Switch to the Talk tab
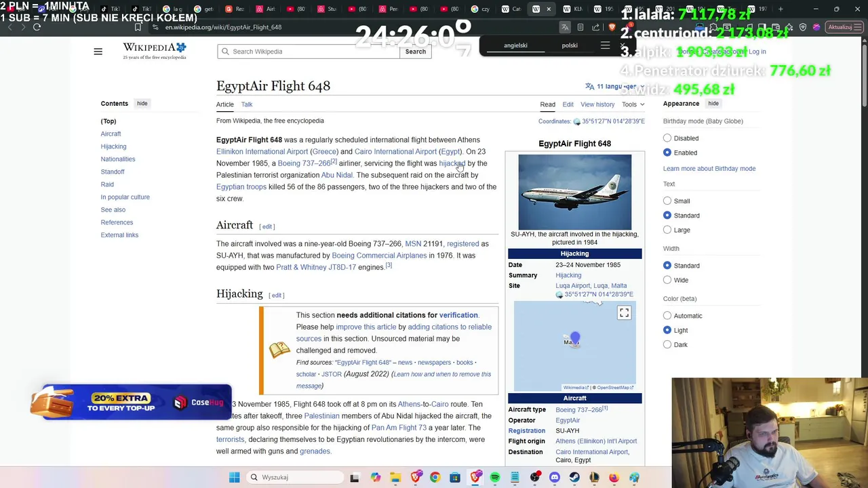Screen dimensions: 868x488 [x=247, y=104]
